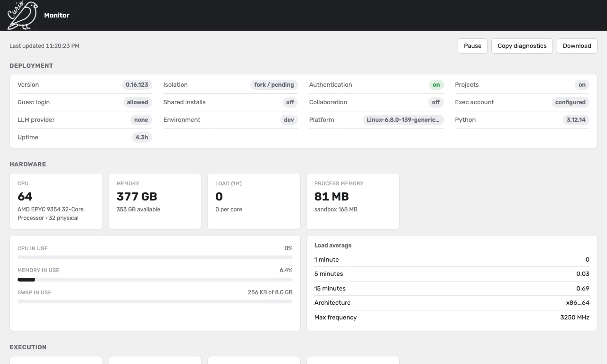This screenshot has width=607, height=364.
Task: Click the Linux-6.8.0-139-generic platform badge
Action: (x=403, y=120)
